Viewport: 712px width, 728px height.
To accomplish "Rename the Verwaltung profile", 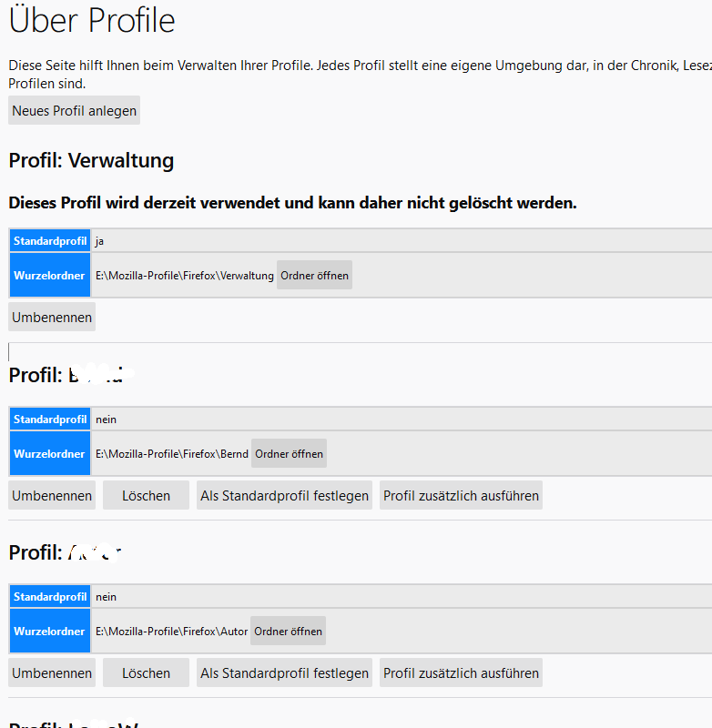I will pos(52,317).
